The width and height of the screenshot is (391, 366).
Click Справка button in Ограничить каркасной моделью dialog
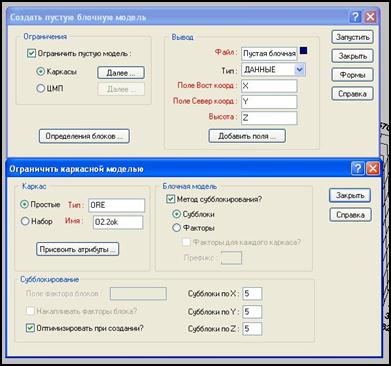click(350, 215)
